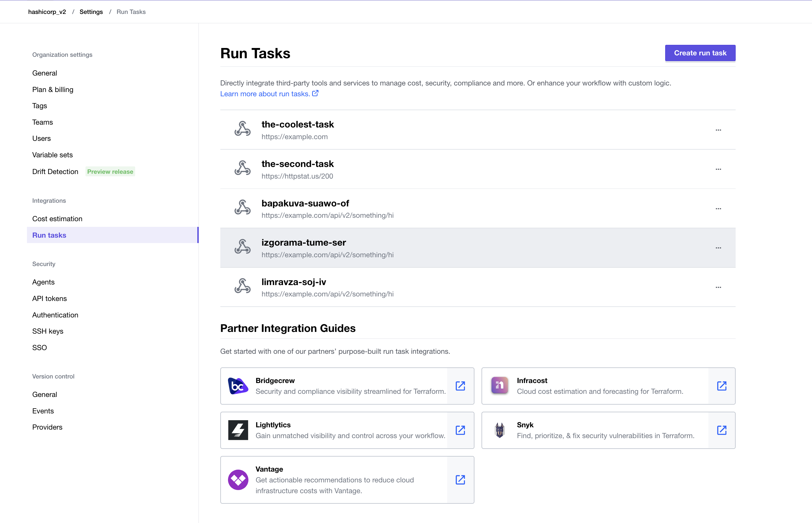Navigate to Settings via the breadcrumb

click(91, 12)
